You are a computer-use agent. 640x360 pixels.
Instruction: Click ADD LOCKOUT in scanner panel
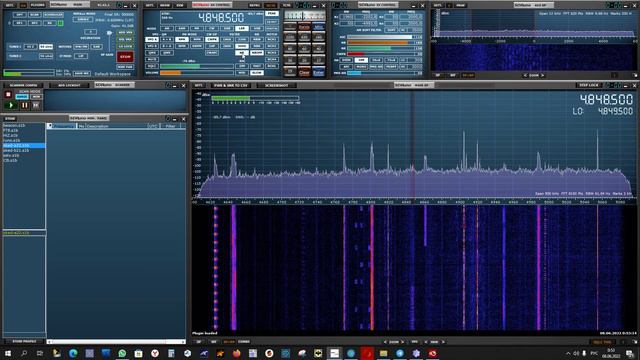click(69, 85)
